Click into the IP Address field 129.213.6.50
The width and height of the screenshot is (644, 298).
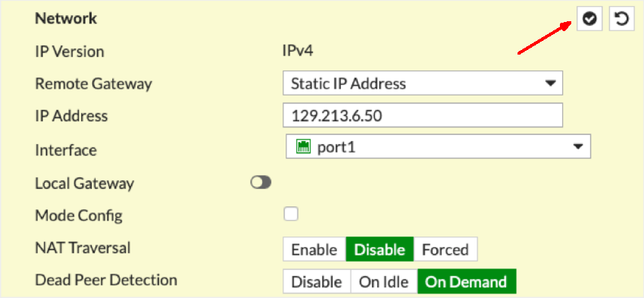(423, 115)
